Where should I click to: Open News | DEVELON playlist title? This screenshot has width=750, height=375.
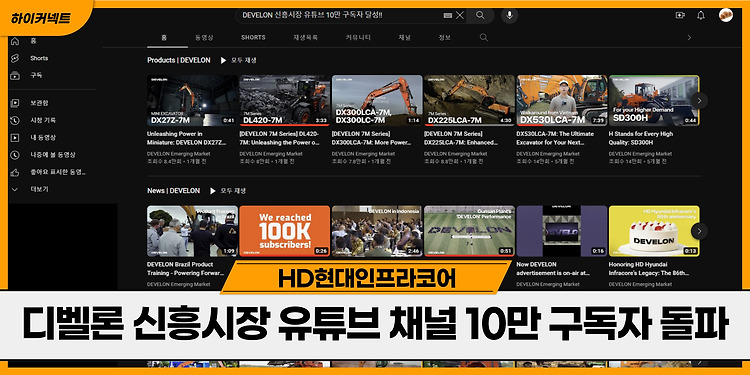(173, 191)
